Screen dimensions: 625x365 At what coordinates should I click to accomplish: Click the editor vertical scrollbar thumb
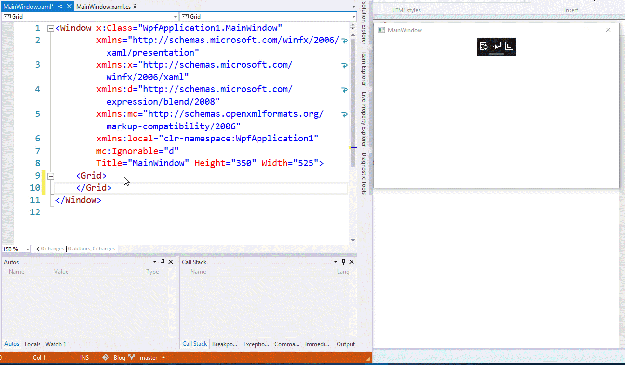pos(353,102)
